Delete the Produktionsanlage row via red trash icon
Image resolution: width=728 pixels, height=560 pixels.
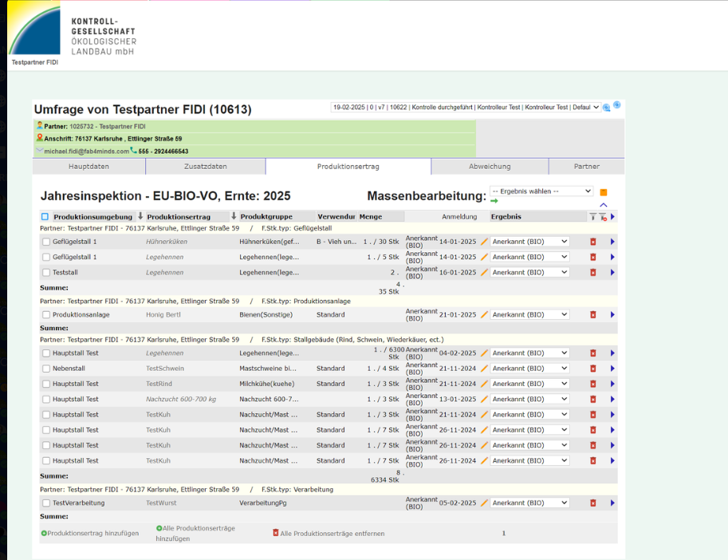coord(592,315)
